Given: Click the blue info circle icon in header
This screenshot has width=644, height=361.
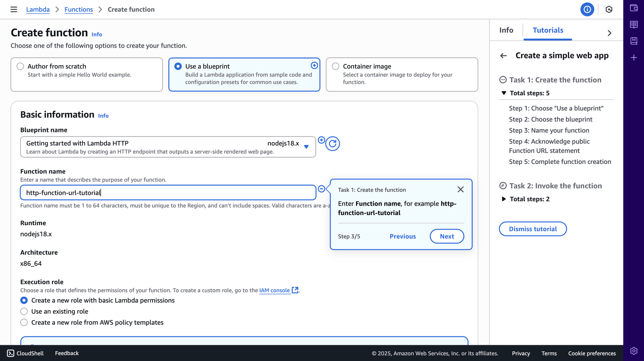Looking at the screenshot, I should 587,9.
